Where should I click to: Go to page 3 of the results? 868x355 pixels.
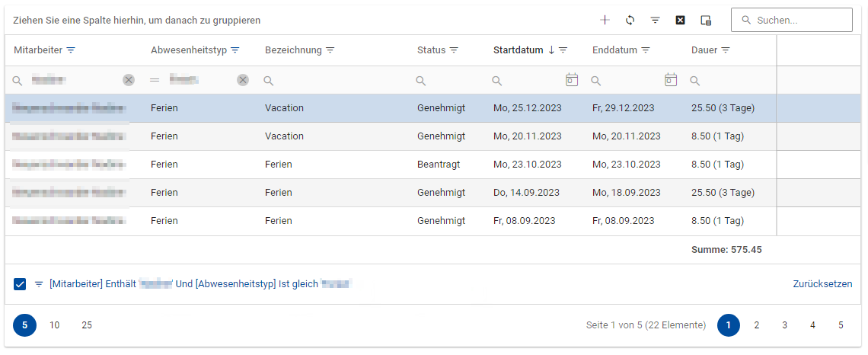point(784,325)
